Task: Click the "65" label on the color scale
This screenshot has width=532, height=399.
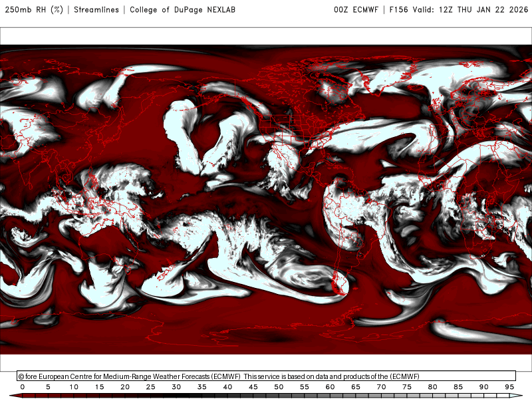Action: [356, 387]
